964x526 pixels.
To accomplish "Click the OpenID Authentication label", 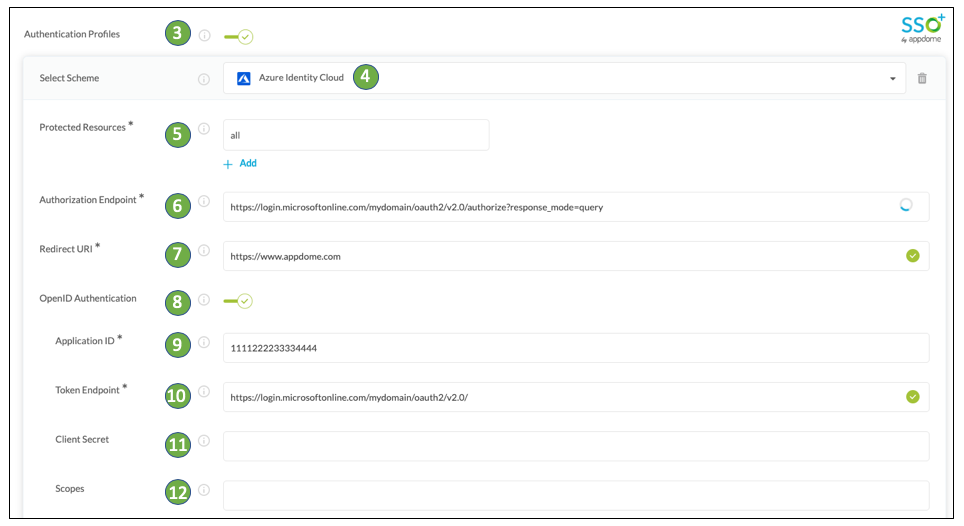I will click(x=88, y=299).
